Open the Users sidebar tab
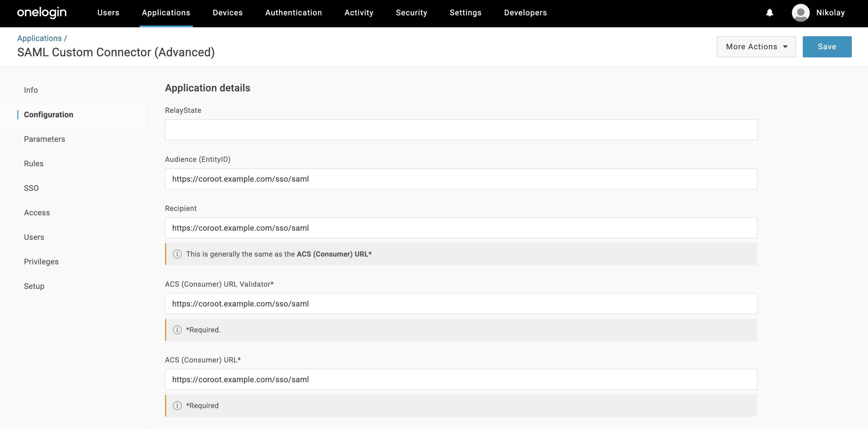Screen dimensions: 868x429 [34, 237]
